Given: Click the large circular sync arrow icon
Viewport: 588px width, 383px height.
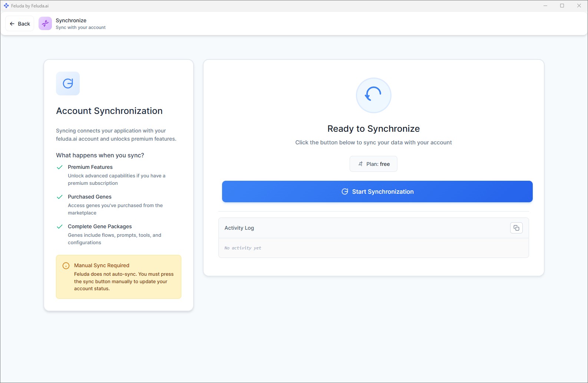Looking at the screenshot, I should [373, 95].
